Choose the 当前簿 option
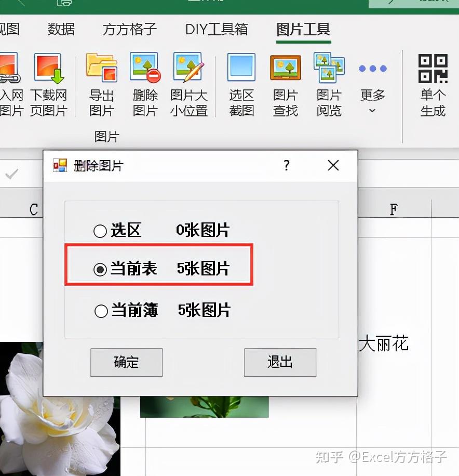 [x=100, y=309]
